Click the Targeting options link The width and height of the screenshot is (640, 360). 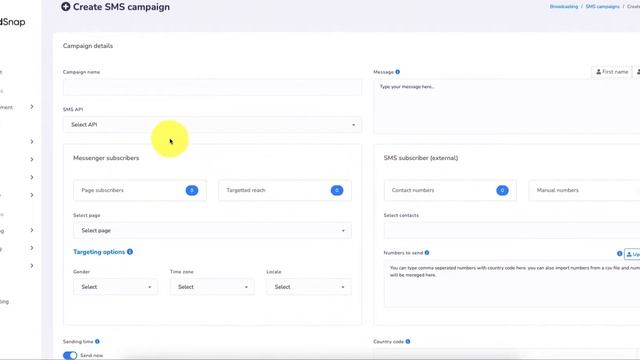pyautogui.click(x=99, y=252)
